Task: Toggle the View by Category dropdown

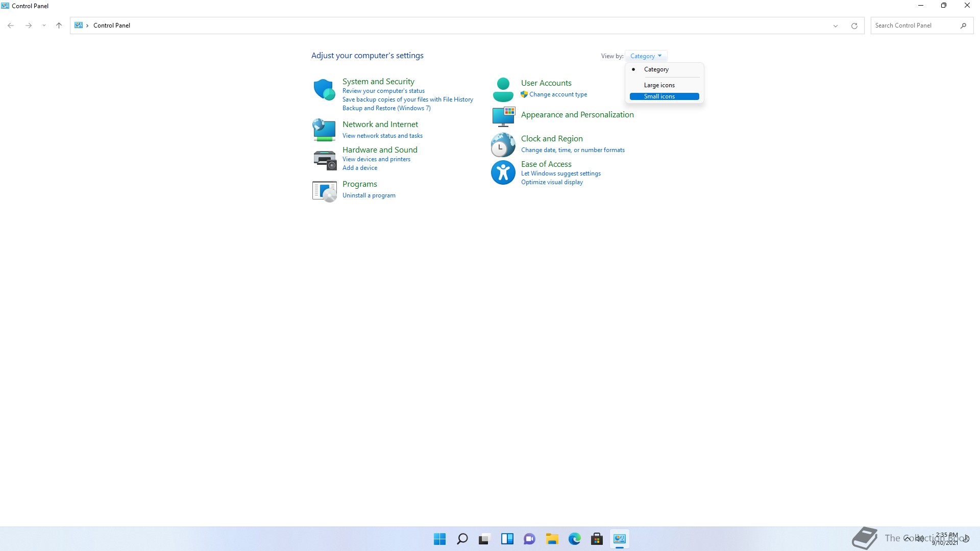Action: point(646,56)
